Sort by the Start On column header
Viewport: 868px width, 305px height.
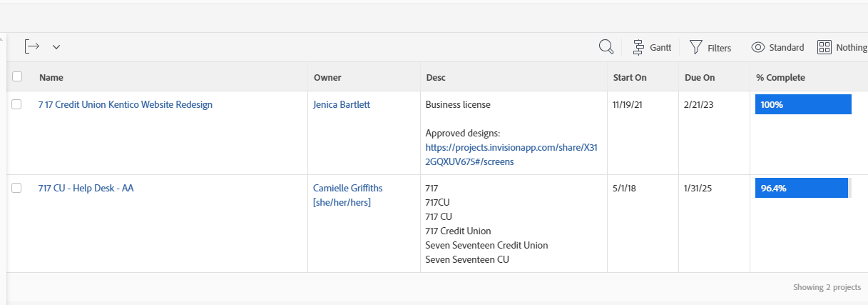click(630, 77)
